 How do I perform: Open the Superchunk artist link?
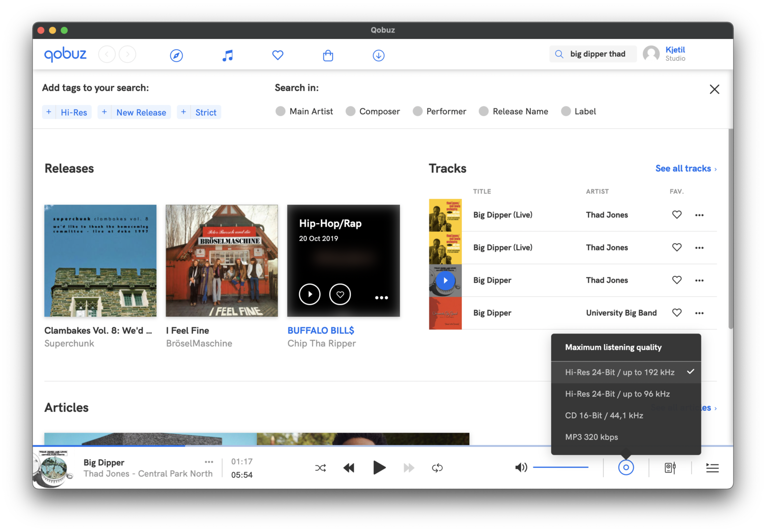click(69, 343)
